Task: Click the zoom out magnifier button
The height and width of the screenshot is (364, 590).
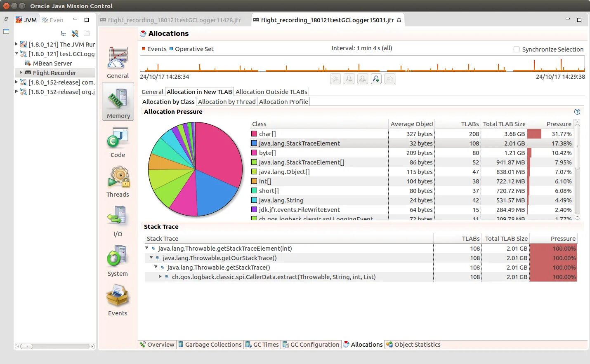Action: [x=349, y=79]
